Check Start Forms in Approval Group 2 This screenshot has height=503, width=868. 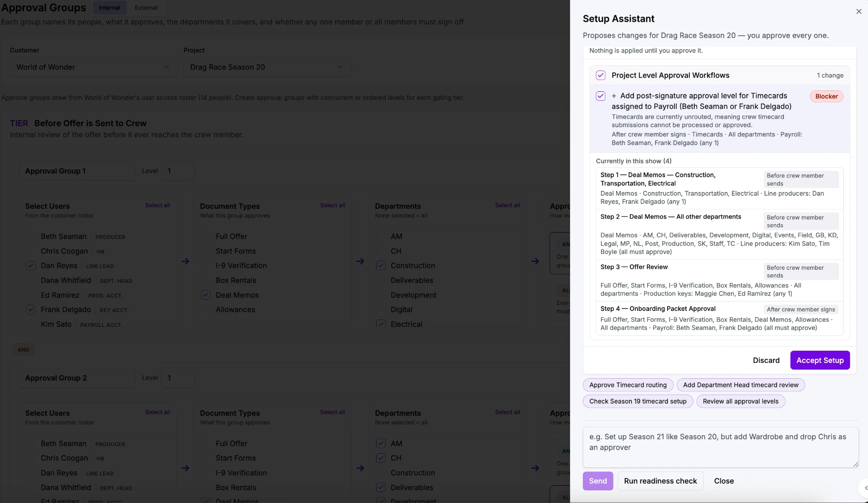(x=205, y=458)
